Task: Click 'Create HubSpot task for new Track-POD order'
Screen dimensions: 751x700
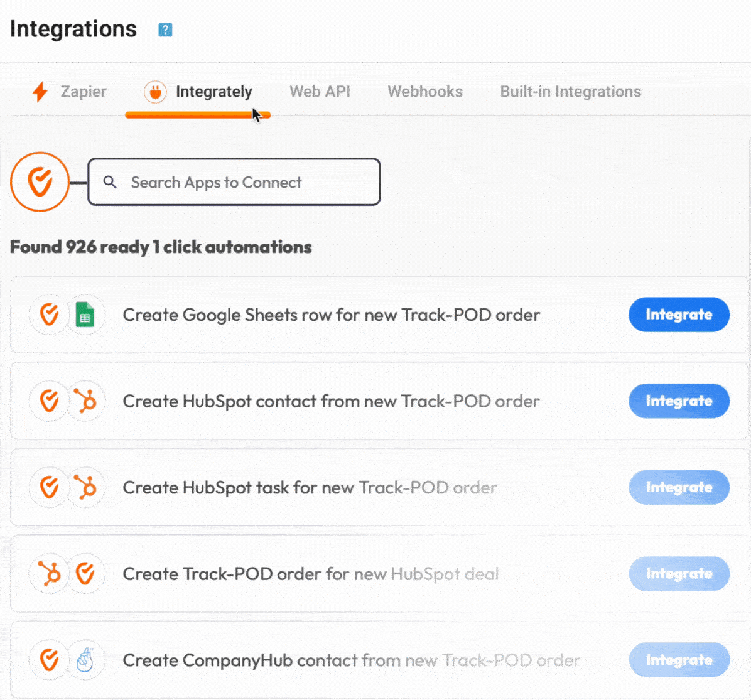Action: 310,487
